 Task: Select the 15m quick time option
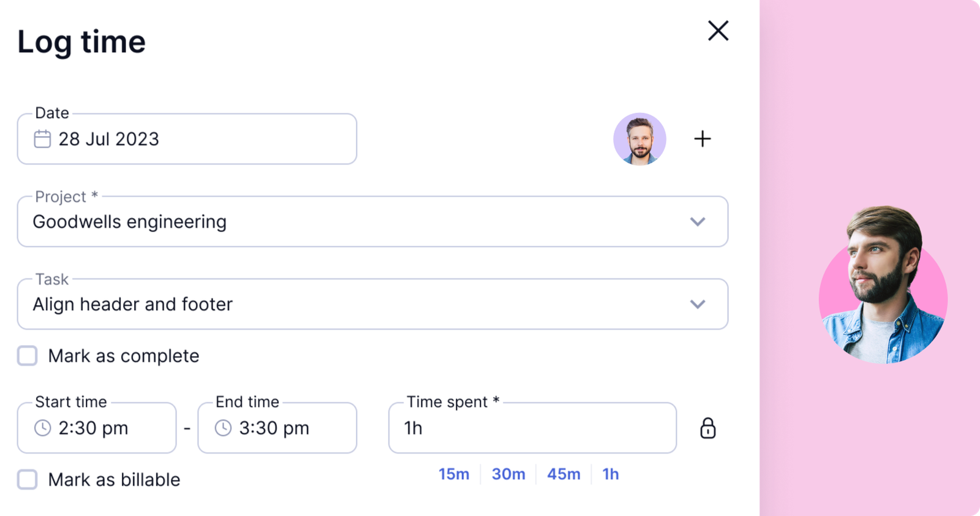(454, 474)
